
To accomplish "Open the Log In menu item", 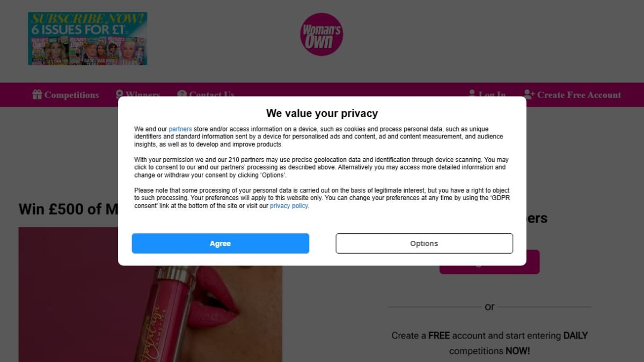I will (x=492, y=94).
